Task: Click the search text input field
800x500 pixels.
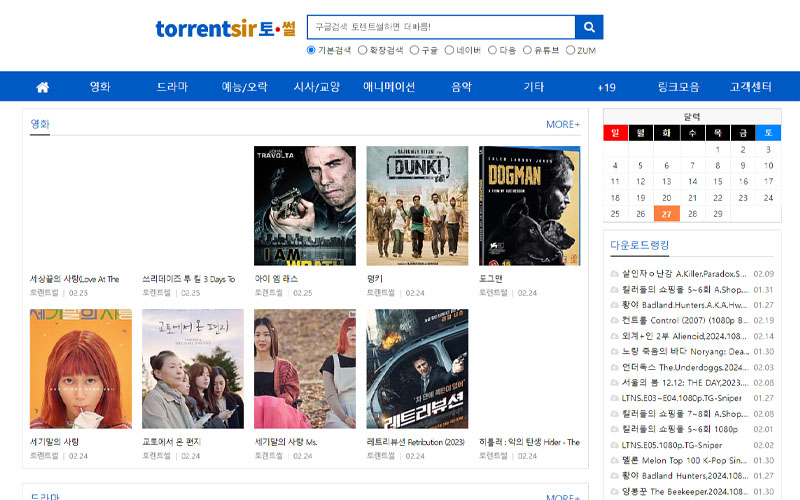Action: pos(441,27)
